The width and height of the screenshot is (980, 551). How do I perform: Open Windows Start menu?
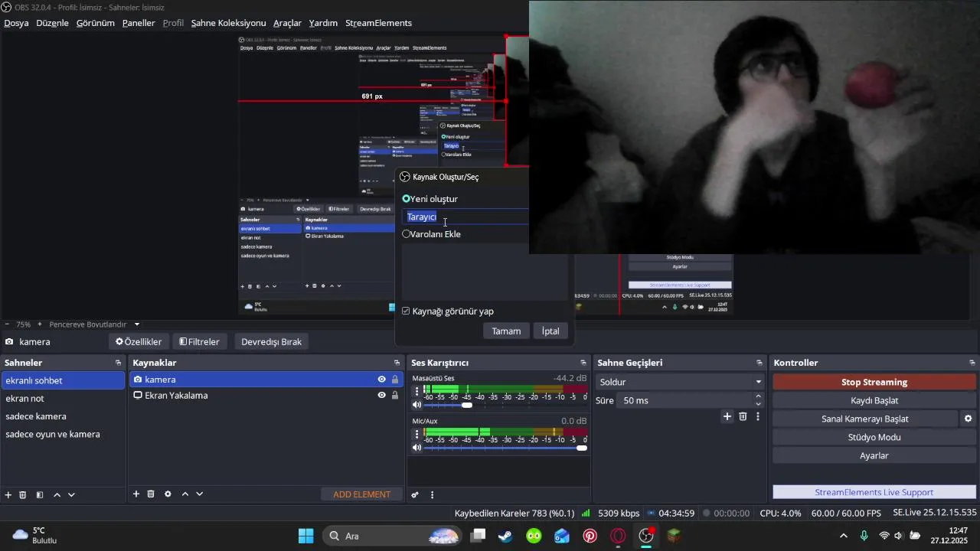[x=305, y=536]
